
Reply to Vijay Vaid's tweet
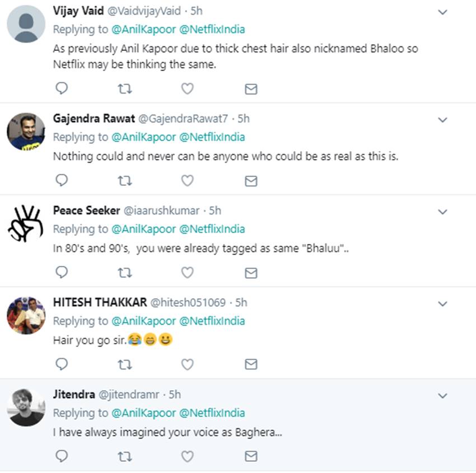pos(62,88)
